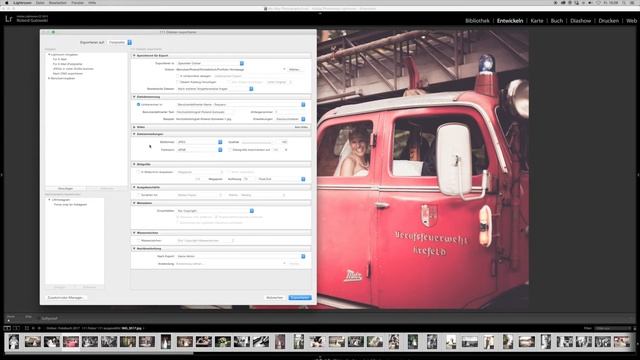Click the Lr Lightroom logo
The height and width of the screenshot is (360, 640).
coord(9,19)
